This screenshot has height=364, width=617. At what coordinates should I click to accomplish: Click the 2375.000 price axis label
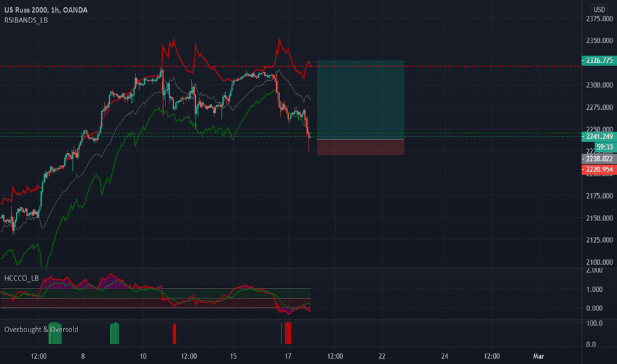tap(599, 19)
